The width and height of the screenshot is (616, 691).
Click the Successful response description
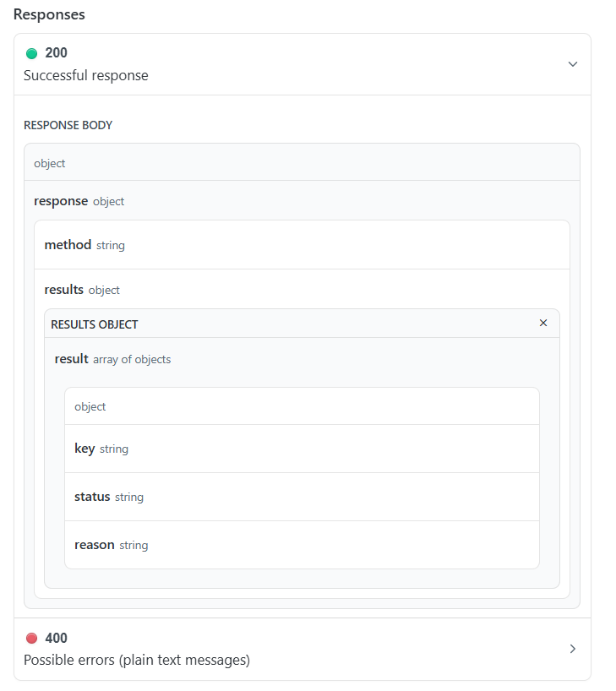click(86, 75)
